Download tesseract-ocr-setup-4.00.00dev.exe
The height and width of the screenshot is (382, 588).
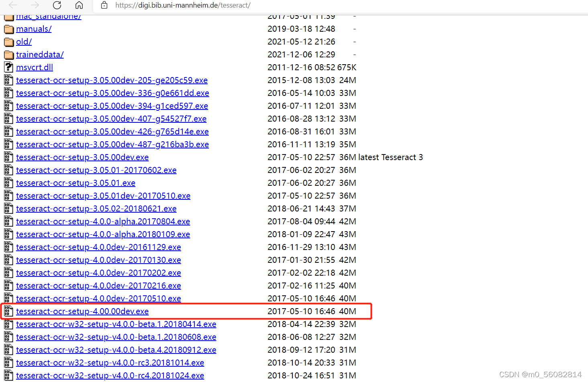[82, 311]
